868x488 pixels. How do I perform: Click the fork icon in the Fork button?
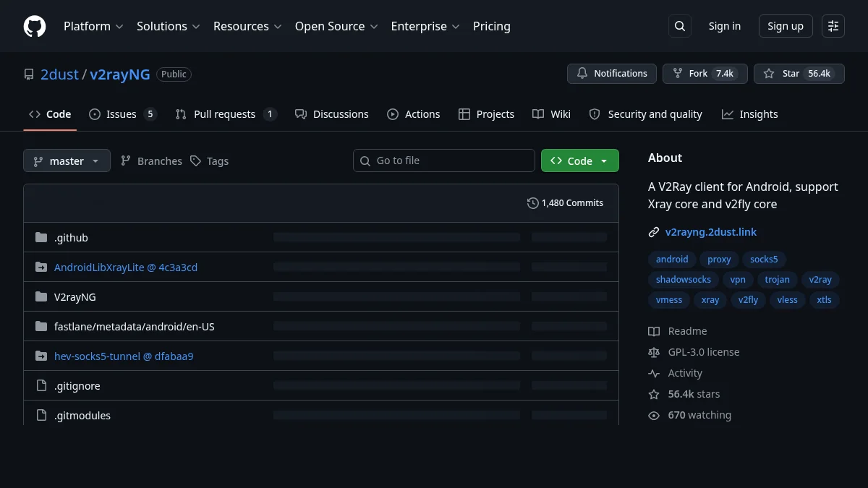coord(678,73)
